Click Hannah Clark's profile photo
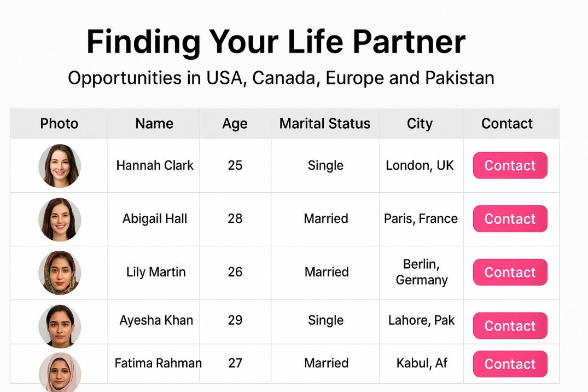 59,165
